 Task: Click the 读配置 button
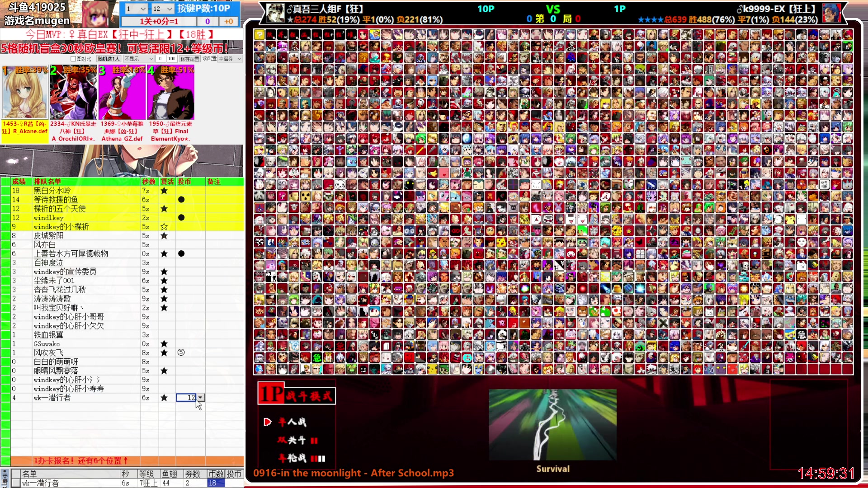point(209,59)
